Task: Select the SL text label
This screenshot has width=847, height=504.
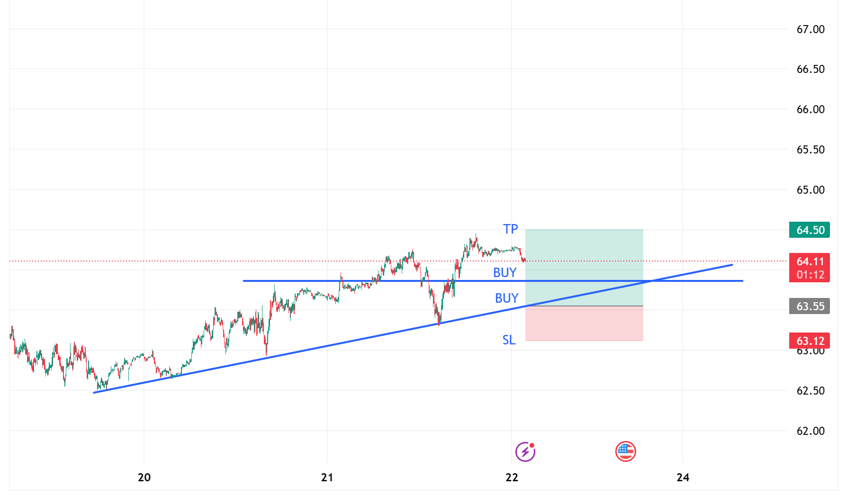Action: click(x=509, y=340)
